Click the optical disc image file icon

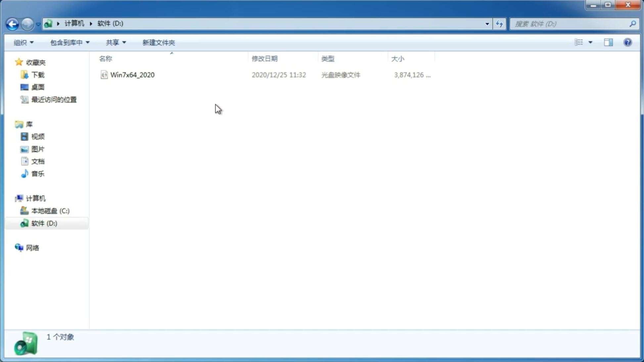click(x=104, y=75)
